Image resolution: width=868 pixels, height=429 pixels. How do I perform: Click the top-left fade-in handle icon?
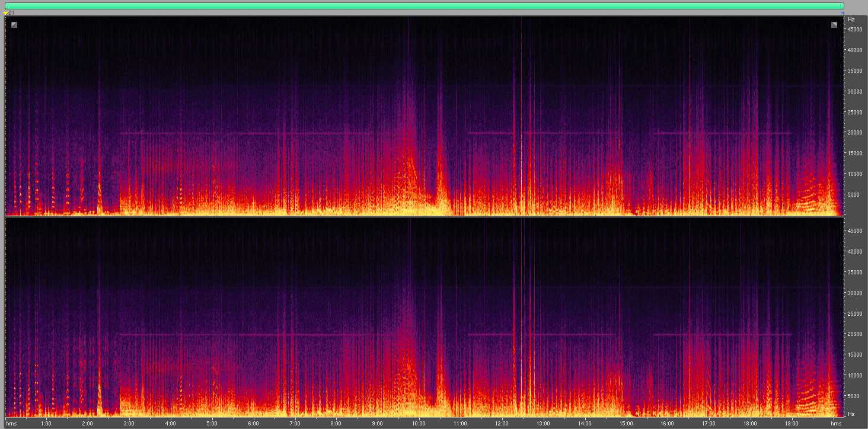pos(14,24)
